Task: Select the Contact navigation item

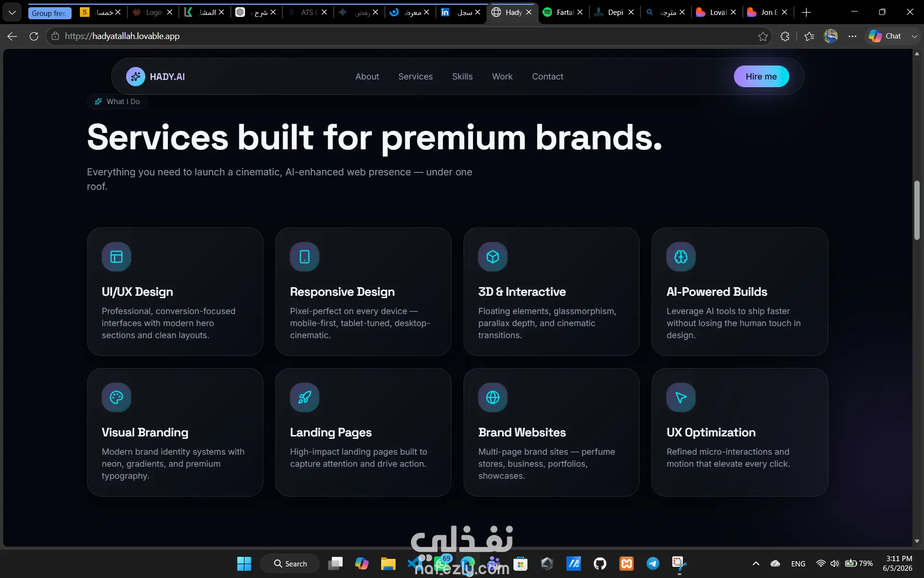Action: click(548, 77)
